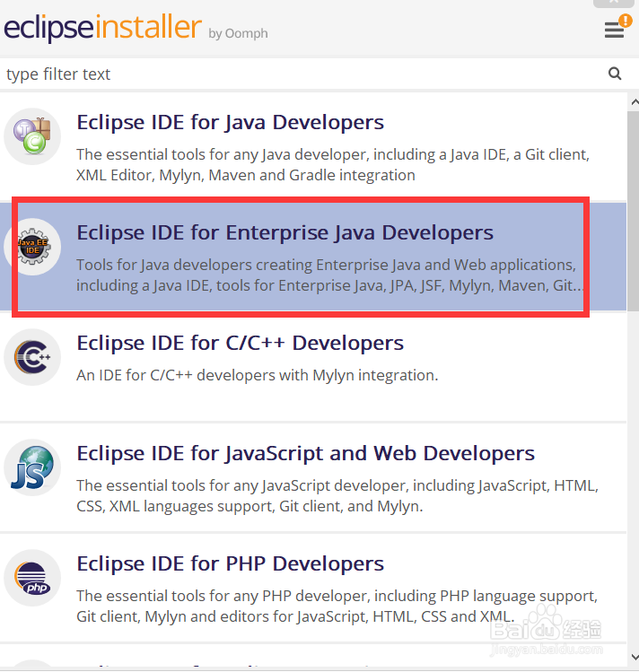The width and height of the screenshot is (639, 672).
Task: Click the scrollbar up arrow
Action: pyautogui.click(x=634, y=102)
